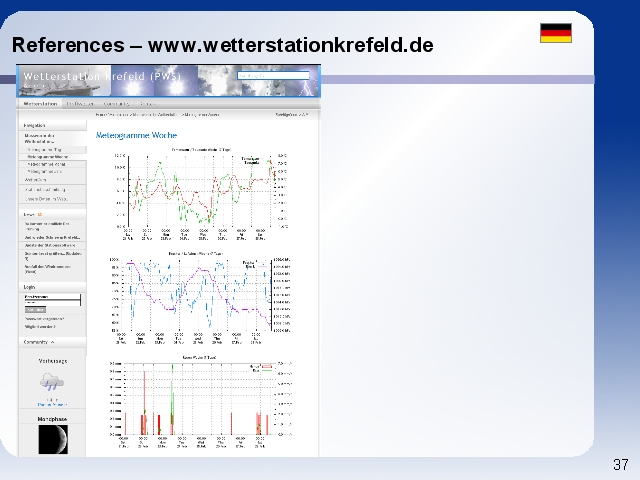Open the Wetterstation navigation tab
This screenshot has width=640, height=480.
tap(40, 104)
